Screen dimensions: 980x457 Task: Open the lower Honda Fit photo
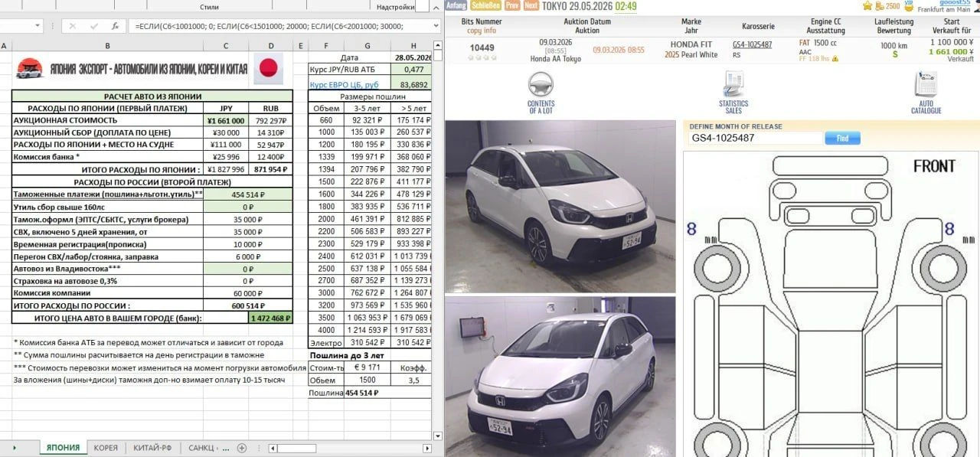(560, 377)
